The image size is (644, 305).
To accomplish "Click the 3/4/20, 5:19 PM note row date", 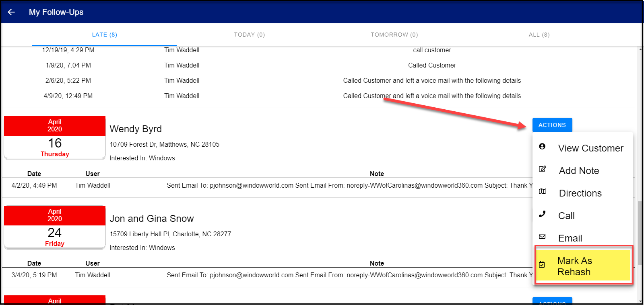I will 34,275.
